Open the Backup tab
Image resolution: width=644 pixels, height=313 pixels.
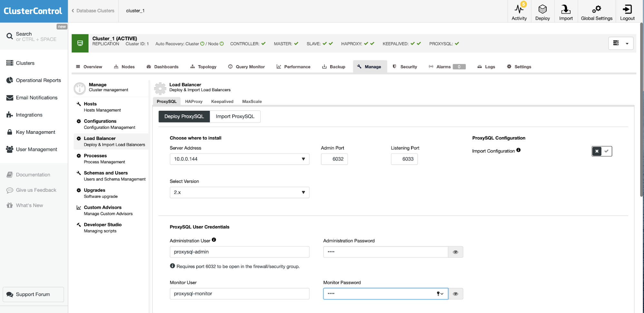click(x=334, y=67)
